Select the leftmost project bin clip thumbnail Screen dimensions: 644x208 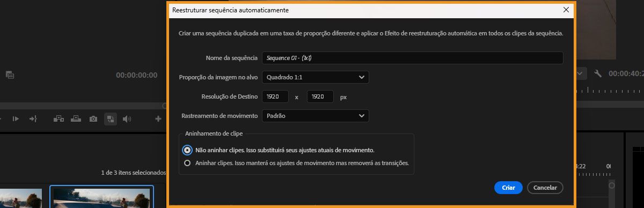[x=20, y=198]
